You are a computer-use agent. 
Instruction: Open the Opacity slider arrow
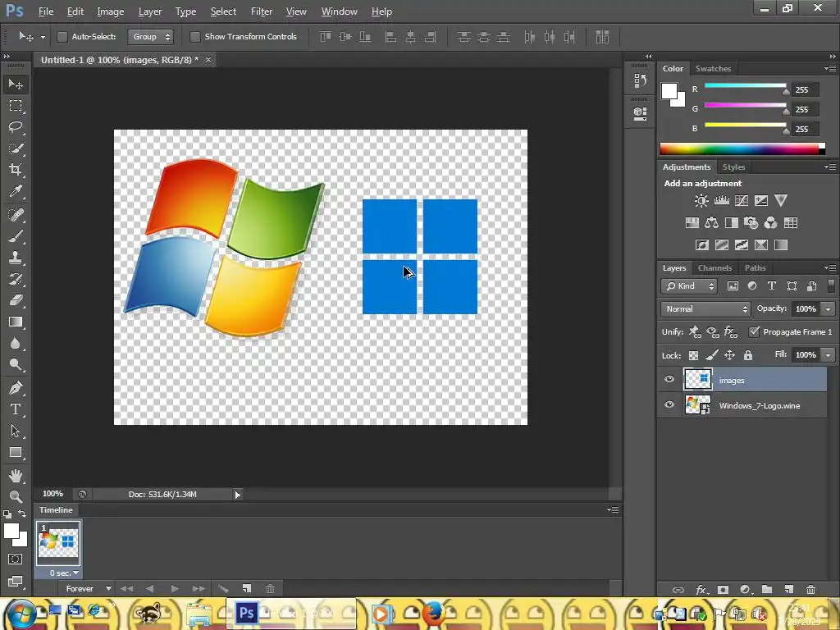829,309
